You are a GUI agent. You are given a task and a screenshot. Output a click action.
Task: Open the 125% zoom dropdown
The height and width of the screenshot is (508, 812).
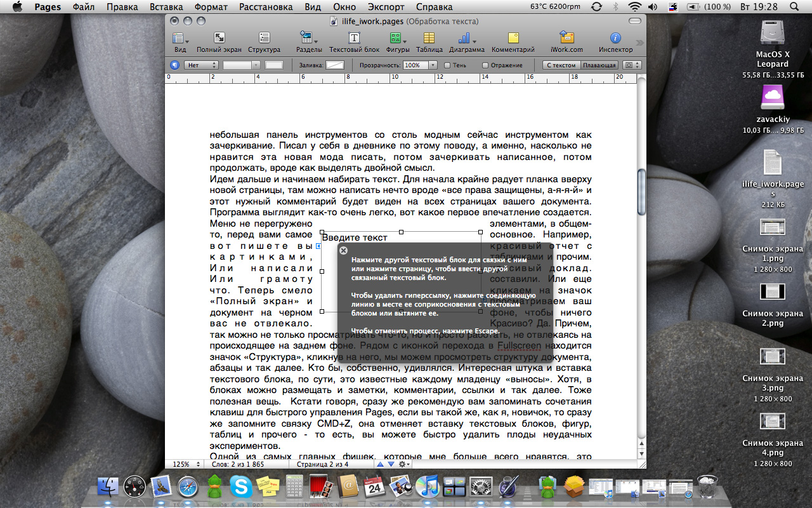tap(185, 464)
